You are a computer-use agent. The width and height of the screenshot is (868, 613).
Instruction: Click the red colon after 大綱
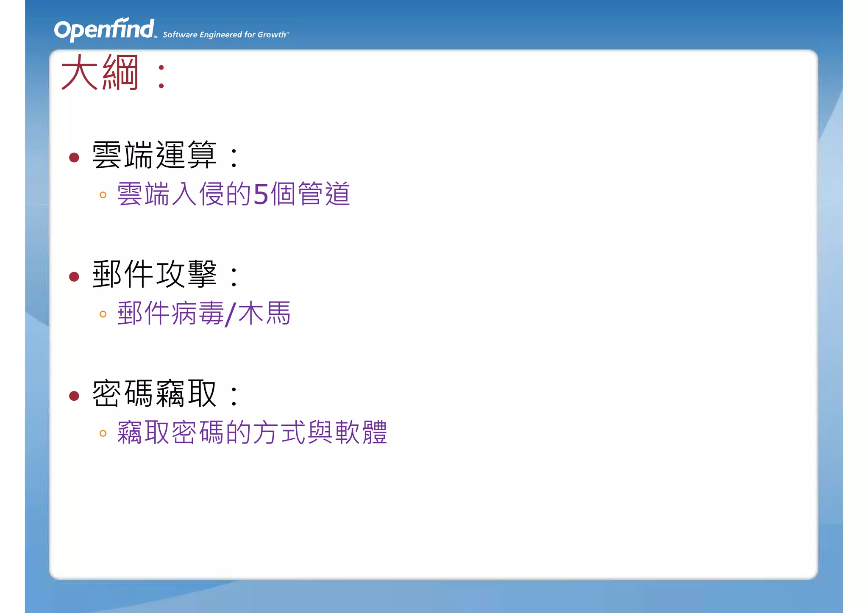tap(161, 77)
